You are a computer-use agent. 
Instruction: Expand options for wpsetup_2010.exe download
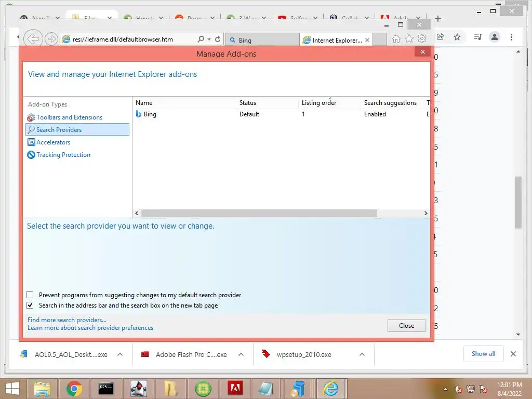pyautogui.click(x=362, y=354)
